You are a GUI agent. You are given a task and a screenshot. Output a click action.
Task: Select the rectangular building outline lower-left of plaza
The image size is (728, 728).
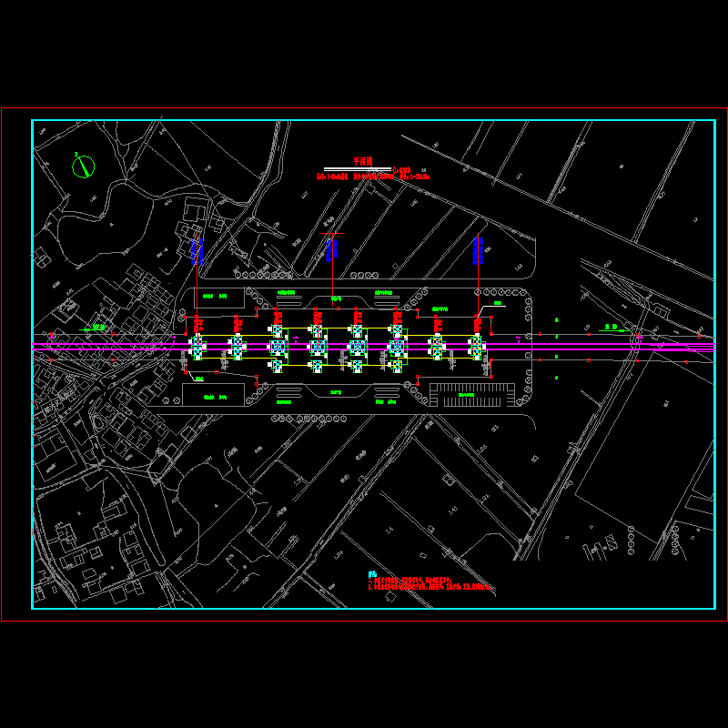point(215,393)
